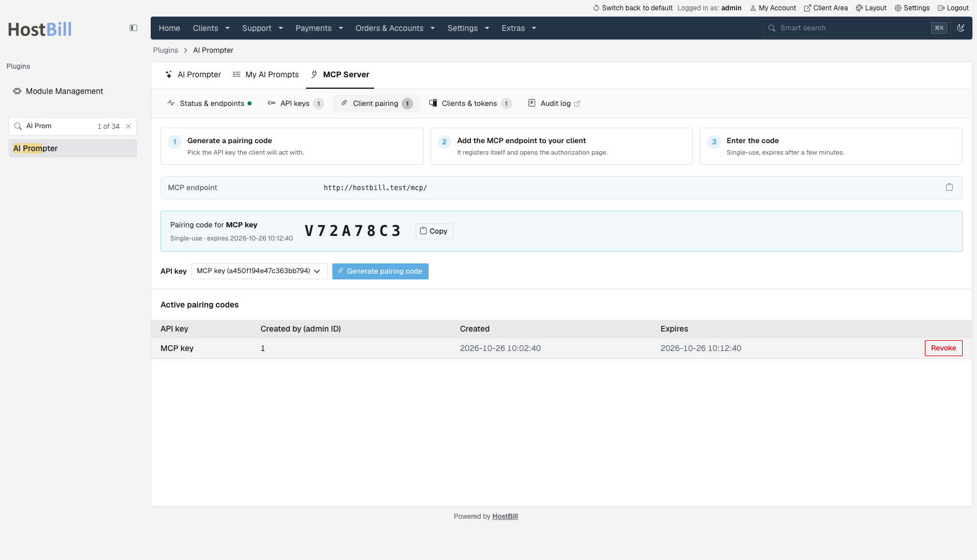977x560 pixels.
Task: Open Status & endpoints subtab
Action: pos(209,104)
